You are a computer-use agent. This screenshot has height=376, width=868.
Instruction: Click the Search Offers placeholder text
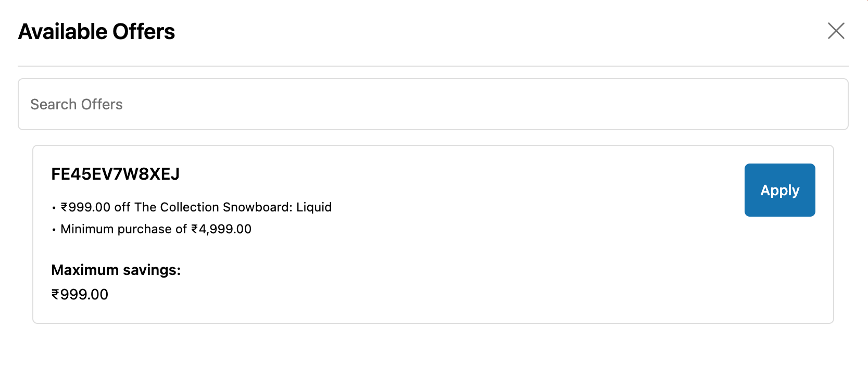coord(77,104)
